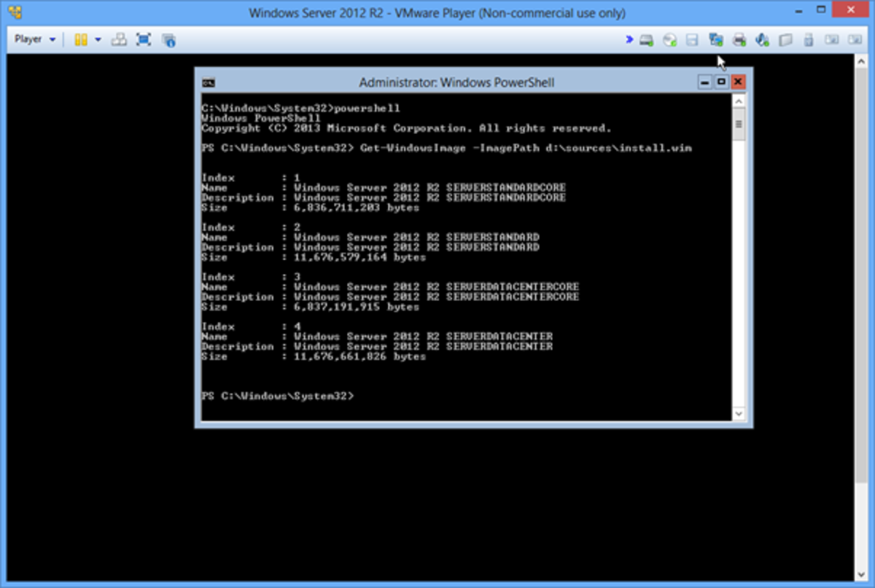Open the suspend button dropdown arrow
The width and height of the screenshot is (875, 588).
point(98,39)
